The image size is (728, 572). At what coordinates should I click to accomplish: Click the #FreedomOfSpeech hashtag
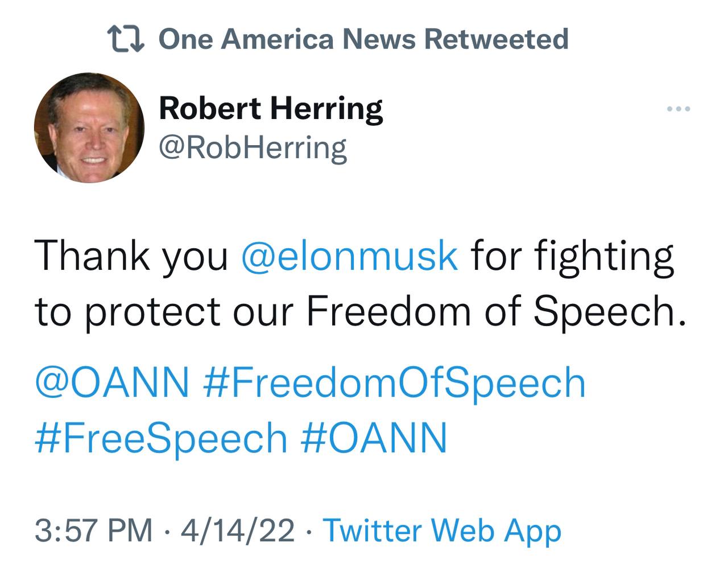coord(394,382)
